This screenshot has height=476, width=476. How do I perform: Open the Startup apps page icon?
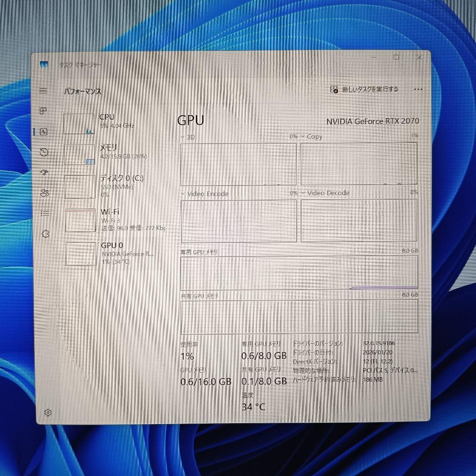[x=45, y=172]
